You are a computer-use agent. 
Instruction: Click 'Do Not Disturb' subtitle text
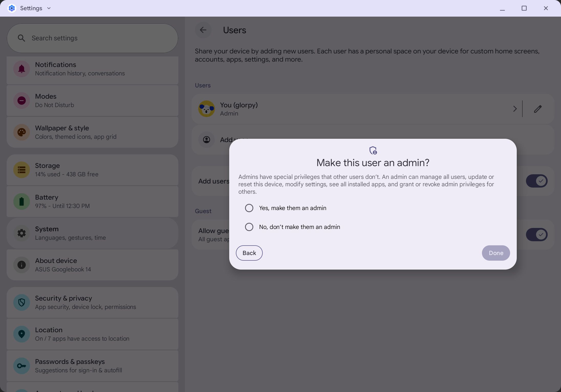click(x=54, y=105)
